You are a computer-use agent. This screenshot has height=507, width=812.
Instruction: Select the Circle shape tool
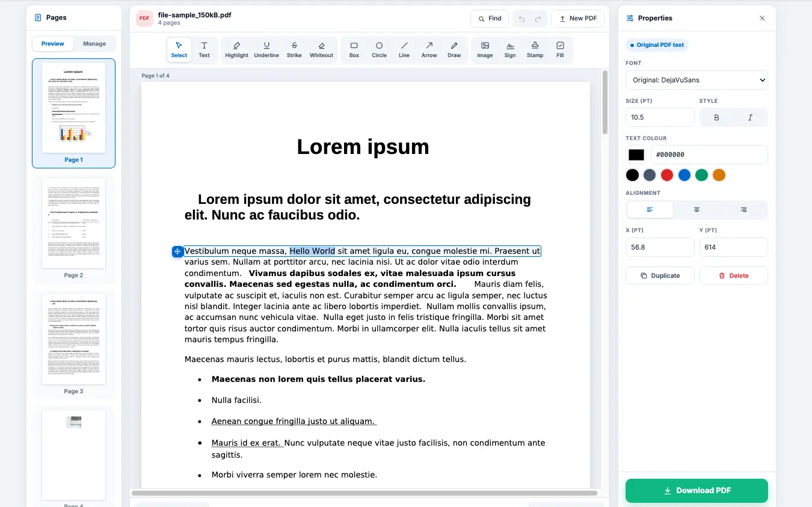[x=379, y=50]
